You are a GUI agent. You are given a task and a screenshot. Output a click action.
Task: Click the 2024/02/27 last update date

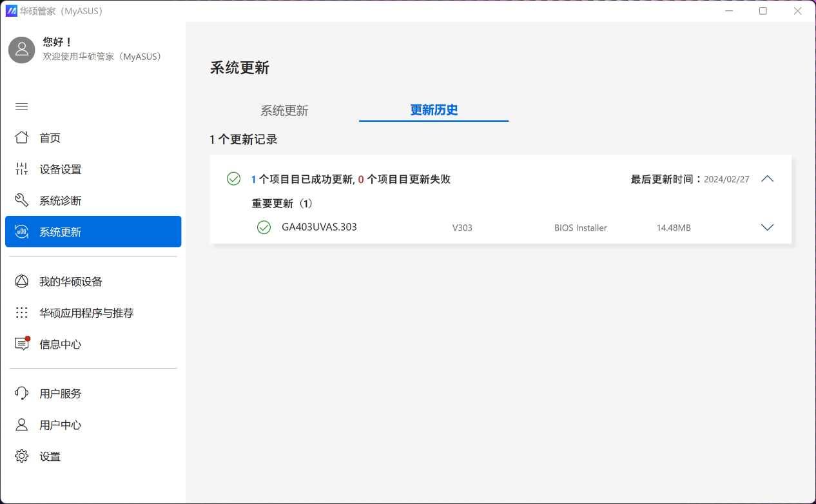coord(726,180)
